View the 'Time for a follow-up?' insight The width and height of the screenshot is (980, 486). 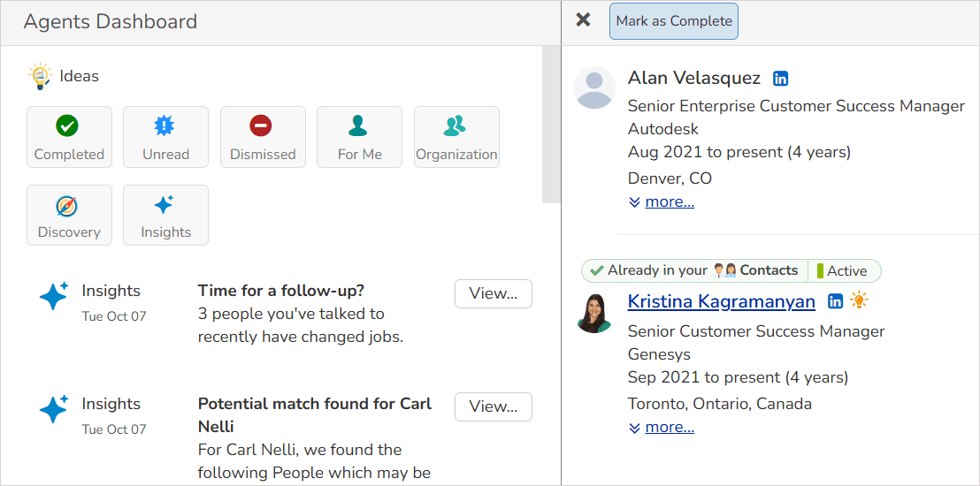tap(493, 293)
